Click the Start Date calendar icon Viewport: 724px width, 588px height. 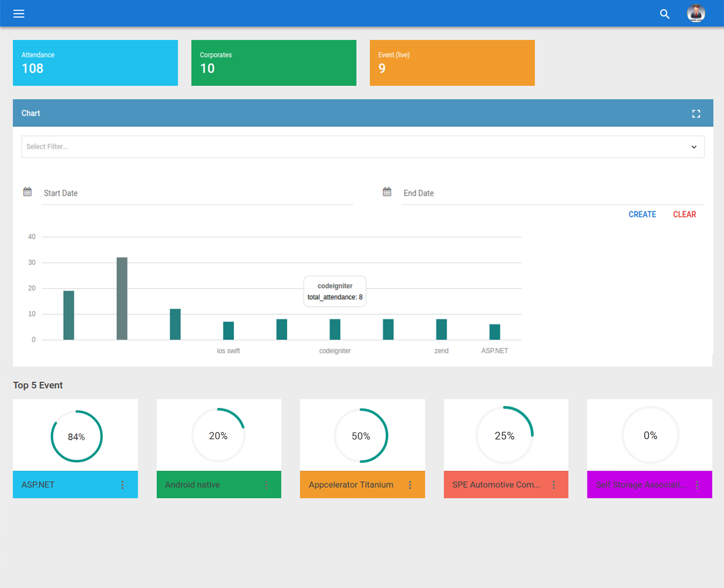click(x=28, y=192)
